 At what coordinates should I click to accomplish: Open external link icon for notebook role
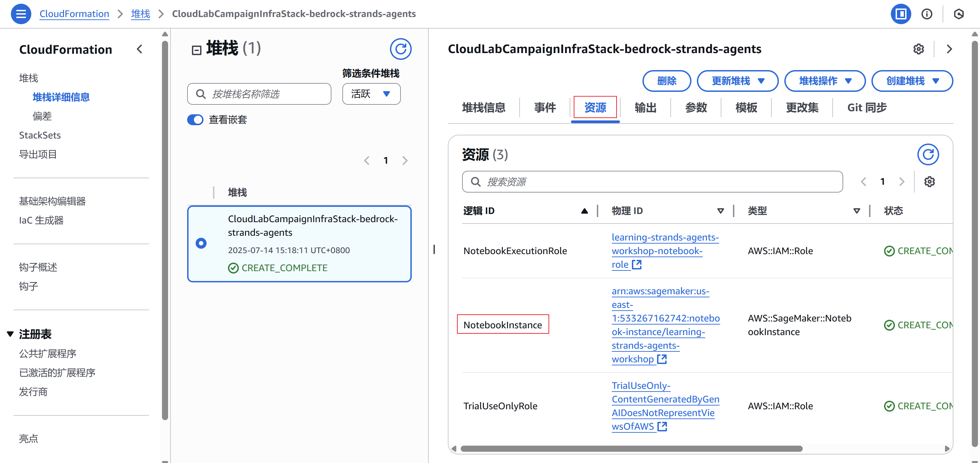click(x=637, y=264)
